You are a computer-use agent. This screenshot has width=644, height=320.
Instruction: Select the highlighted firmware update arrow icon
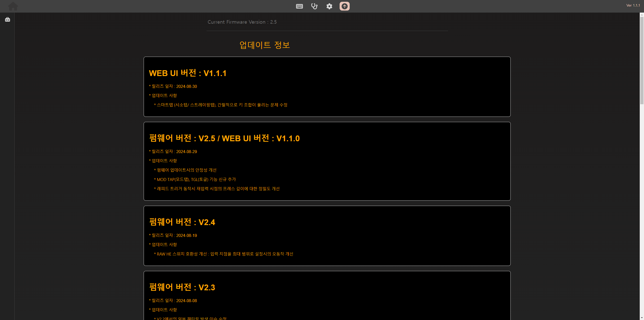point(344,6)
